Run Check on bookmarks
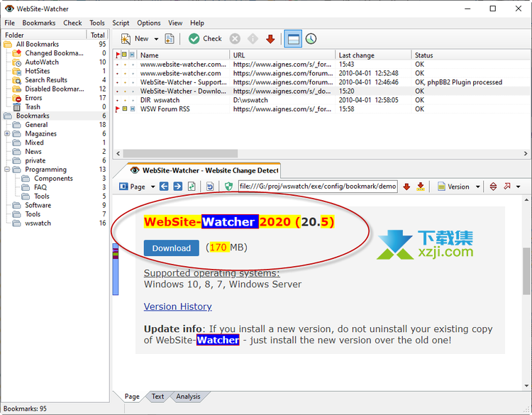Viewport: 532px width, 415px height. coord(205,39)
